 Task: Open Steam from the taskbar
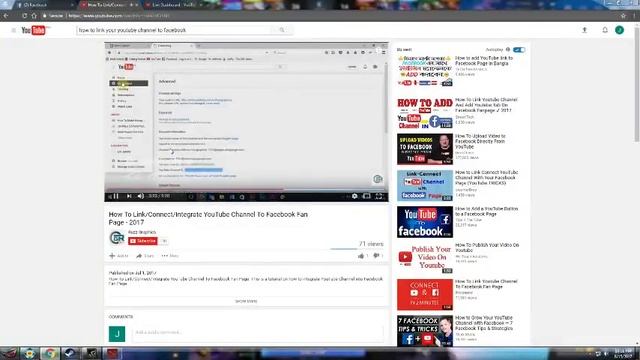[70, 353]
